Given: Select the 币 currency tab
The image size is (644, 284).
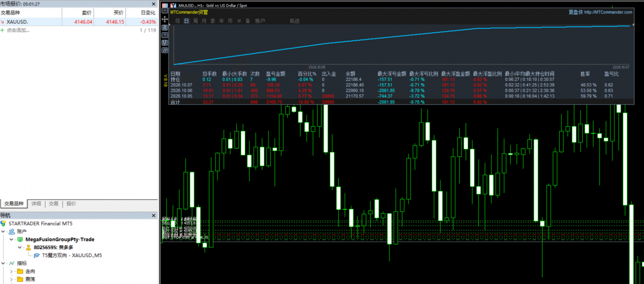Looking at the screenshot, I should tap(230, 20).
